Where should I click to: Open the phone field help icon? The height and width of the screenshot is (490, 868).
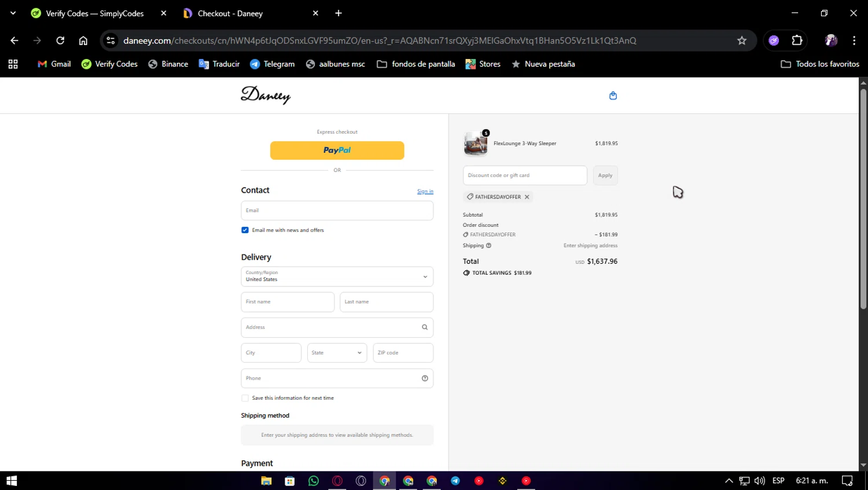click(x=425, y=378)
